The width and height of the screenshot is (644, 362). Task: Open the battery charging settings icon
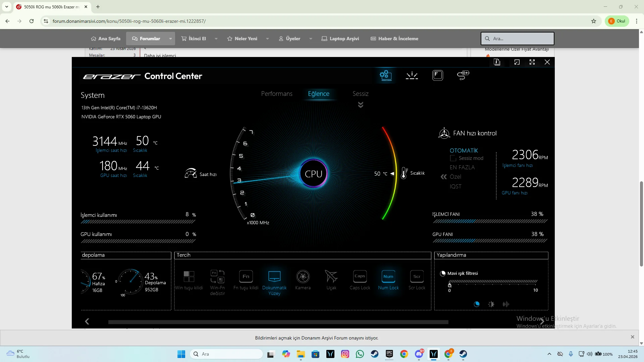pos(463,75)
